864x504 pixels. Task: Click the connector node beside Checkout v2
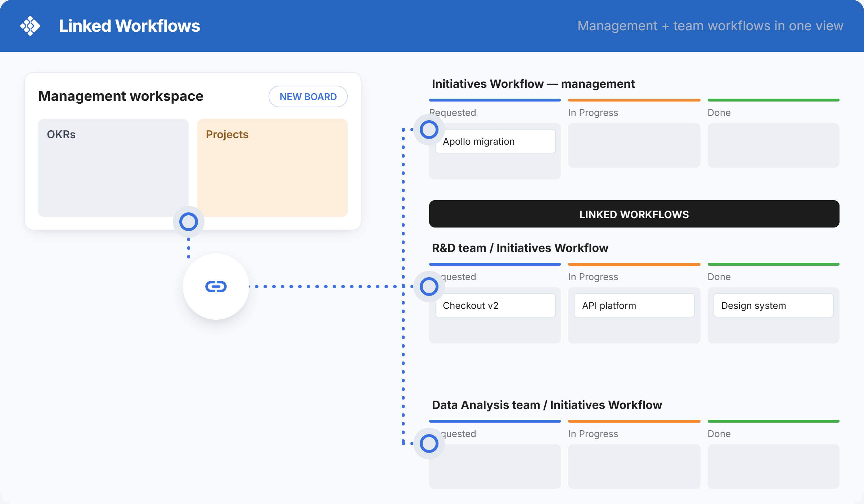[429, 287]
